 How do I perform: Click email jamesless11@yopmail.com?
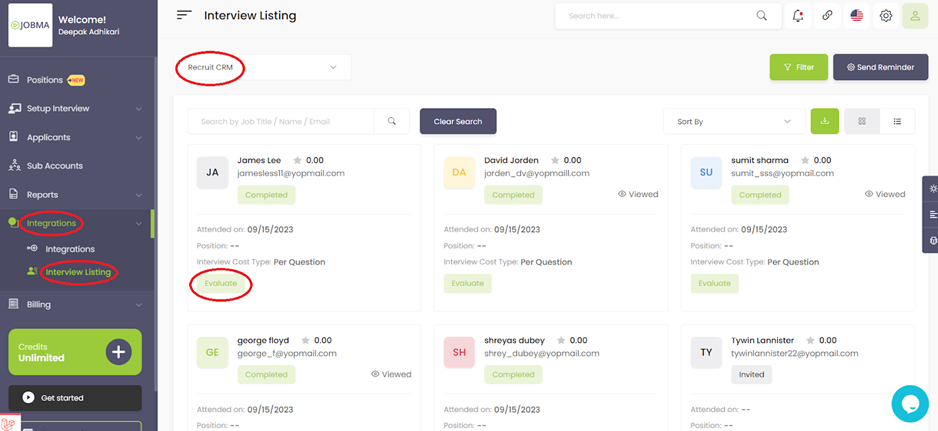[x=291, y=174]
